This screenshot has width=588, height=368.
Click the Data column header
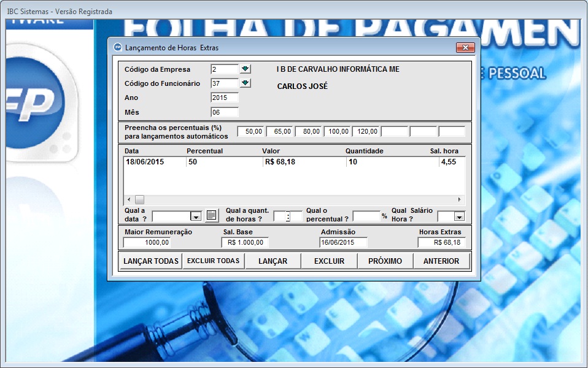131,151
